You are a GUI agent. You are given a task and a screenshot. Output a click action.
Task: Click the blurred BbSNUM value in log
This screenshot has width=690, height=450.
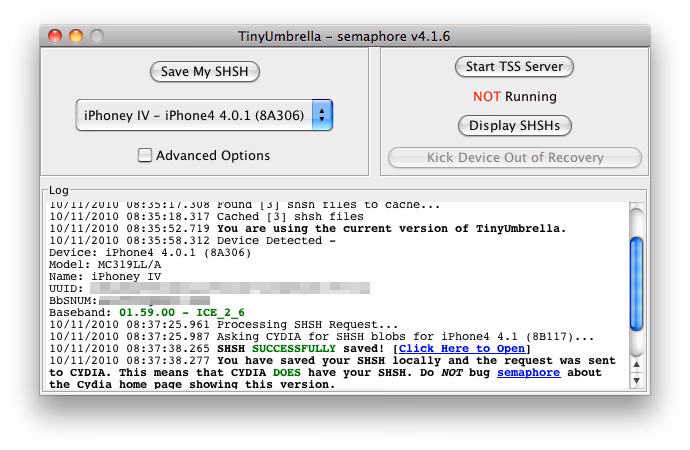click(154, 300)
